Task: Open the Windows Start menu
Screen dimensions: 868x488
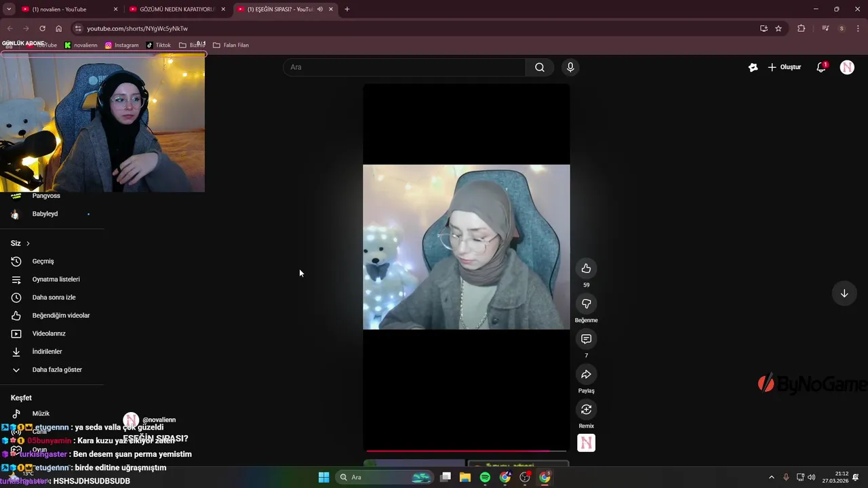Action: click(x=323, y=477)
